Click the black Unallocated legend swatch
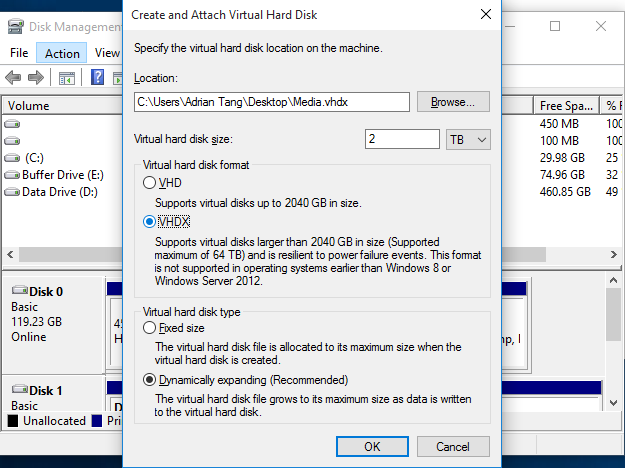 pyautogui.click(x=13, y=421)
